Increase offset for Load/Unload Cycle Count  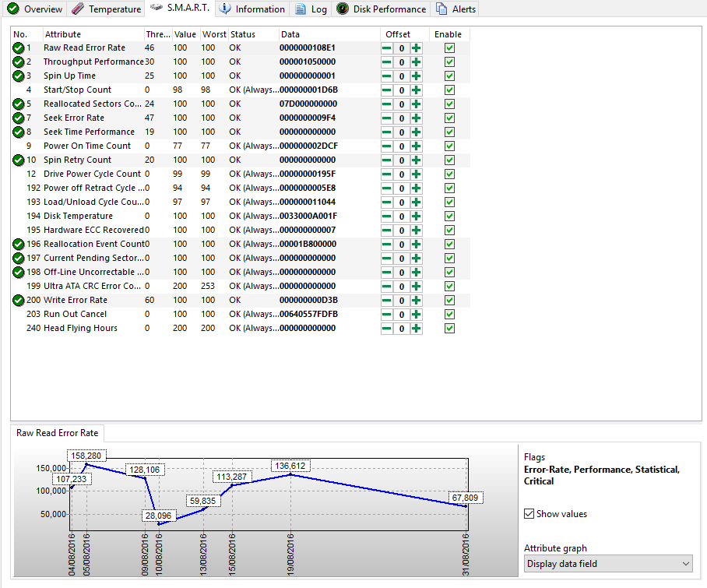[416, 202]
